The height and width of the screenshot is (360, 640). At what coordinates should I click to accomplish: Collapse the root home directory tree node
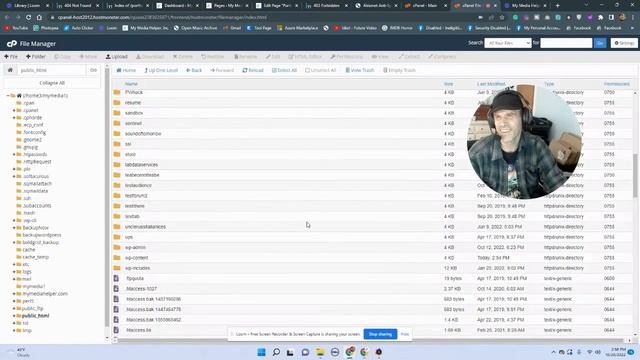(8, 96)
